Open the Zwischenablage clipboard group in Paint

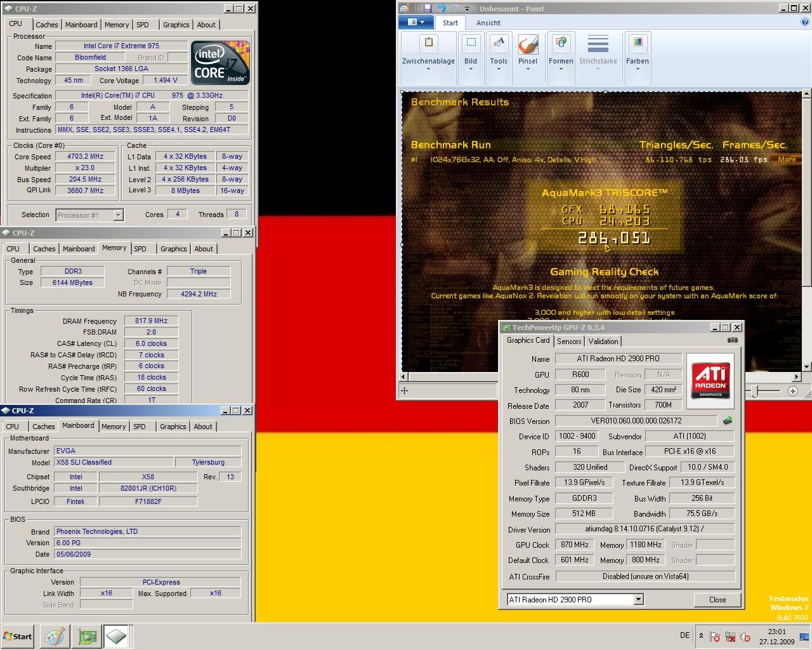coord(428,57)
